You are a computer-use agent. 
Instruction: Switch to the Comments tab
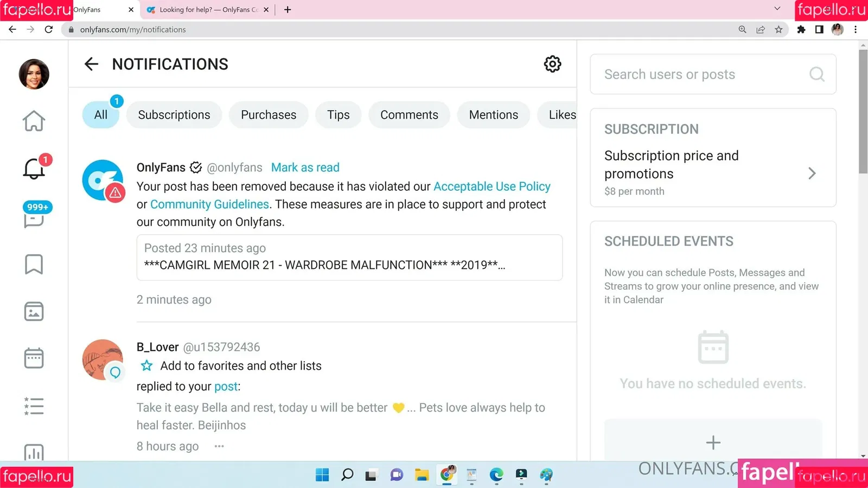point(409,115)
